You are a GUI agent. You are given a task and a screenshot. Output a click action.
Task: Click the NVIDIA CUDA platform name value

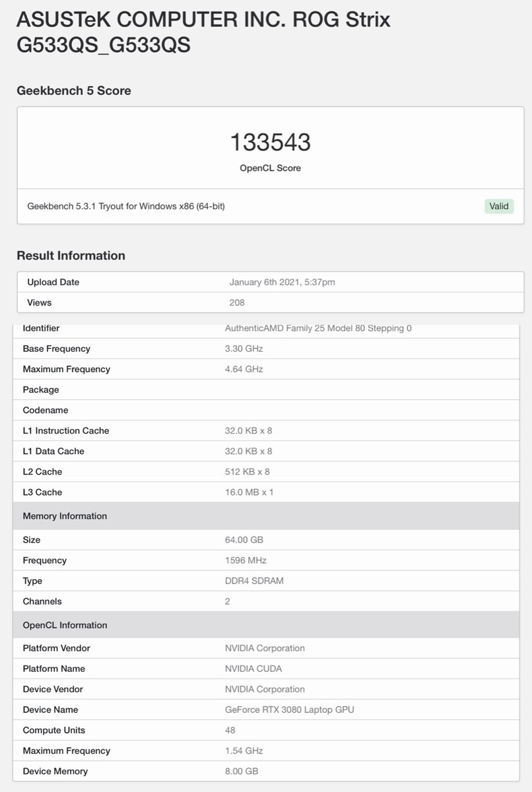click(253, 669)
